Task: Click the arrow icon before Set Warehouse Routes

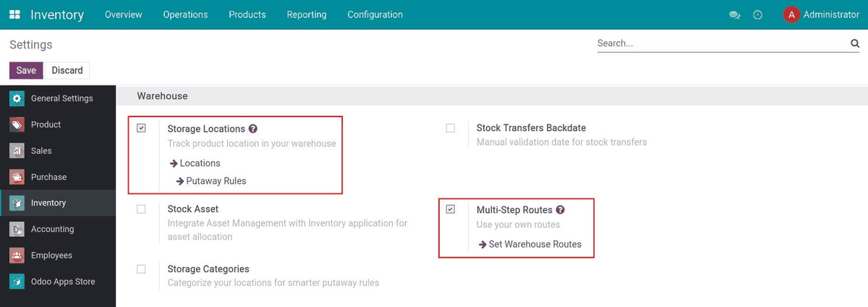Action: coord(482,245)
